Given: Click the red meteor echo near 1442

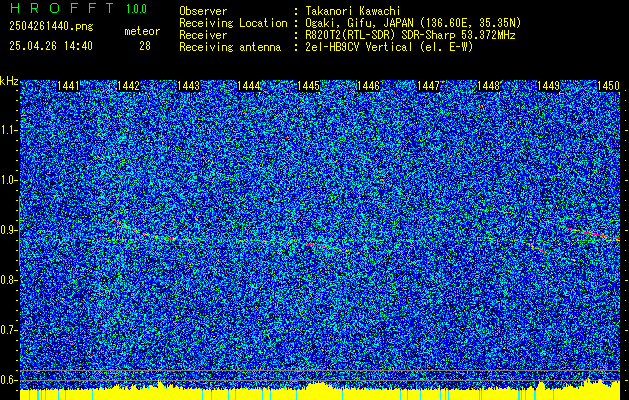Looking at the screenshot, I should coord(152,231).
